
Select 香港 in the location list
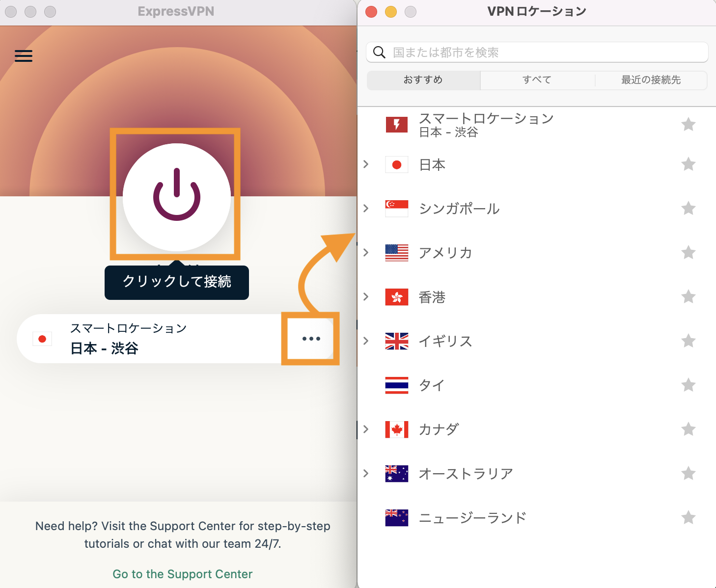pos(536,297)
